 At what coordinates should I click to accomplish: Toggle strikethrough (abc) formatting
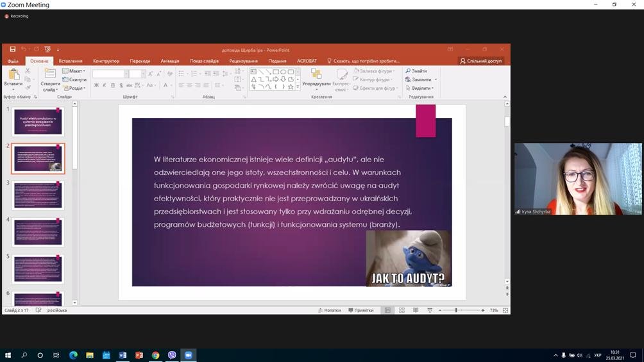[x=129, y=85]
